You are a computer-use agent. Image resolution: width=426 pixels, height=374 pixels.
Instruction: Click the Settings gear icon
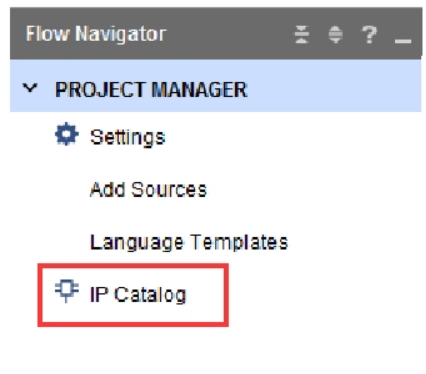(67, 134)
